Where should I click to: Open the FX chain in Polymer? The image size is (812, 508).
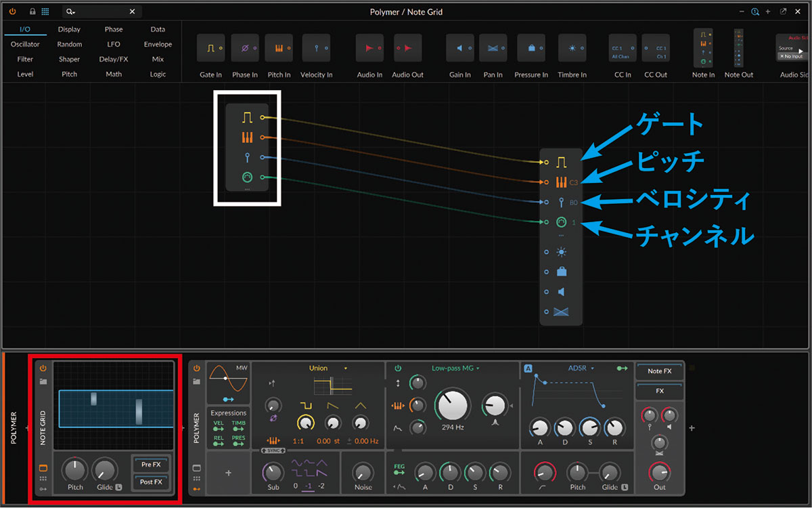pos(659,391)
